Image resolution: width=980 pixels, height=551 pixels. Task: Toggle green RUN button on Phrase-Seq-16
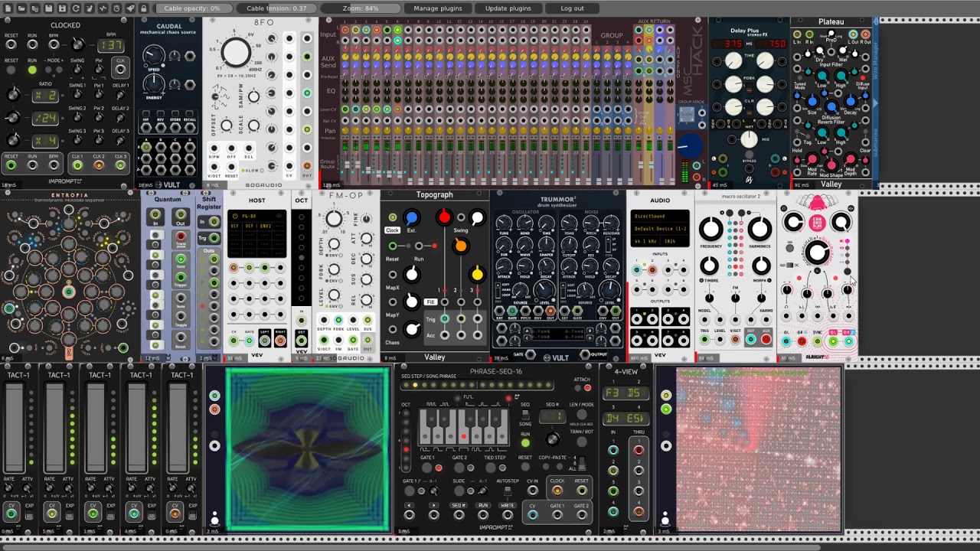coord(525,442)
